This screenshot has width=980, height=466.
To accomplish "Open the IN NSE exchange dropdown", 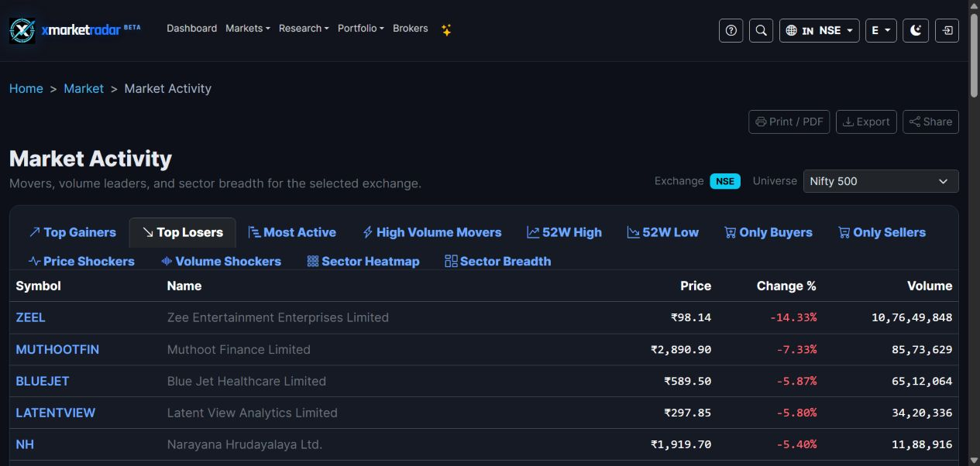I will [x=819, y=30].
